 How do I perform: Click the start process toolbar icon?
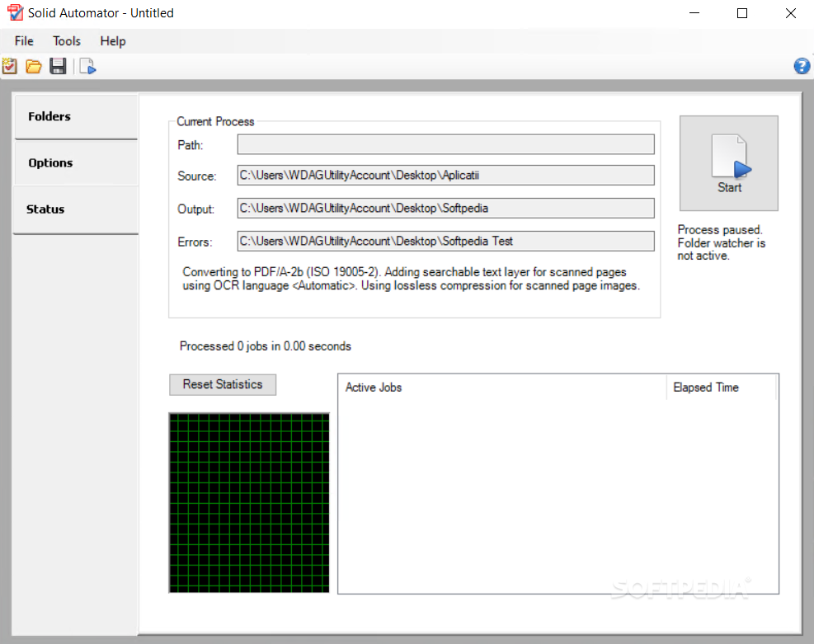pyautogui.click(x=87, y=67)
